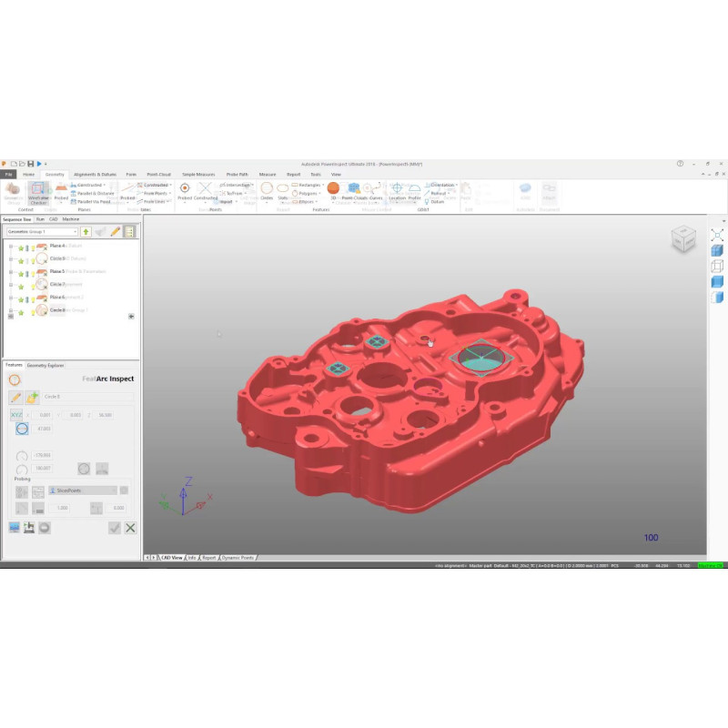Switch to the Geometry Explorer tab
Image resolution: width=728 pixels, height=728 pixels.
click(45, 365)
